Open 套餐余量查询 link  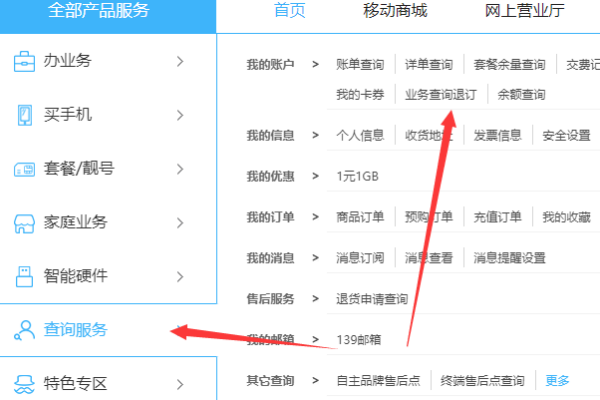(509, 65)
